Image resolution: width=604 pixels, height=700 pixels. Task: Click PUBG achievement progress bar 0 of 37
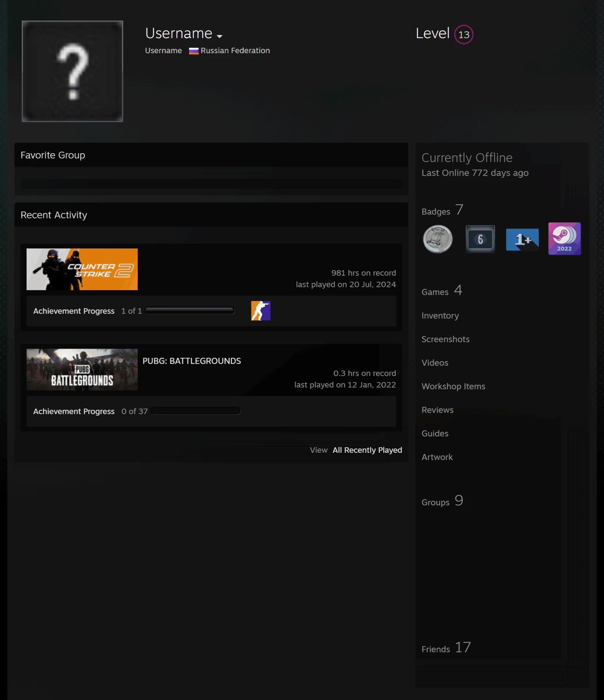(x=196, y=411)
